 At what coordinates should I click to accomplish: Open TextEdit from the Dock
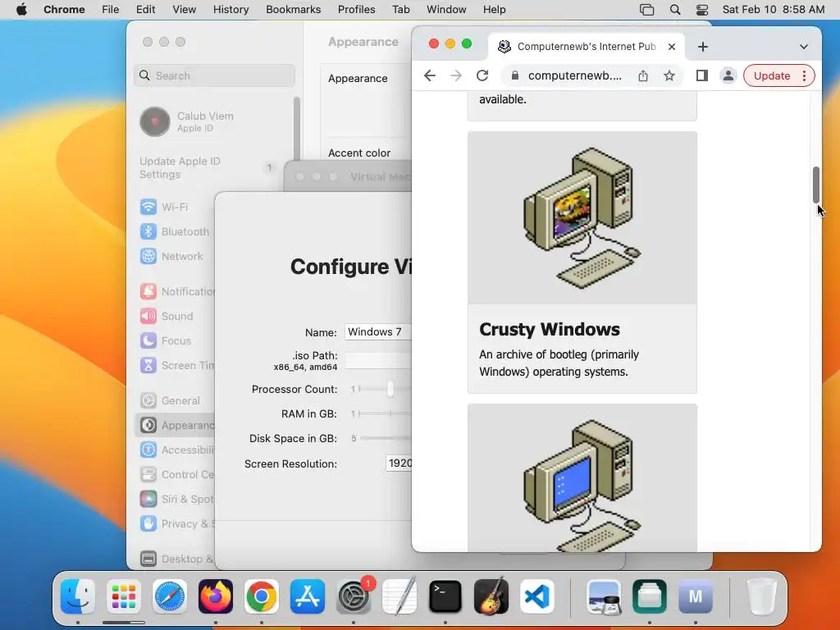pos(399,596)
